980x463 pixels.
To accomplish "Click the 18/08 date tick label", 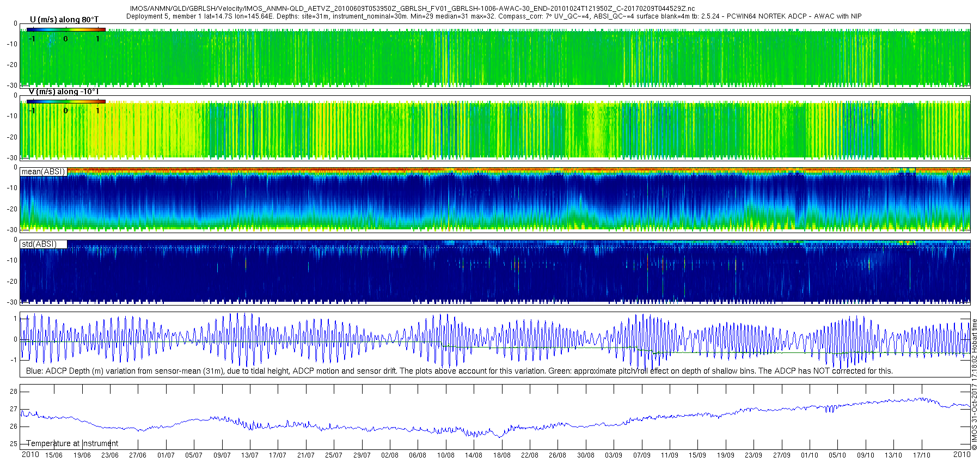I will pyautogui.click(x=501, y=455).
